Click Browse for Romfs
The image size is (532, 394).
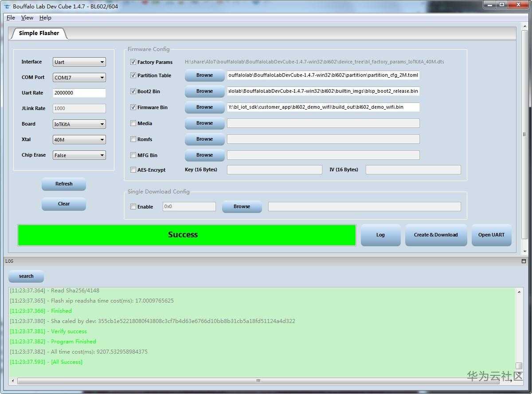[x=204, y=139]
